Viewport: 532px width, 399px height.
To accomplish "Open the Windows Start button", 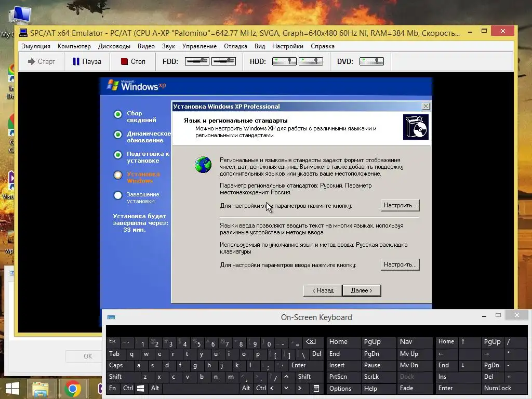I will point(12,389).
